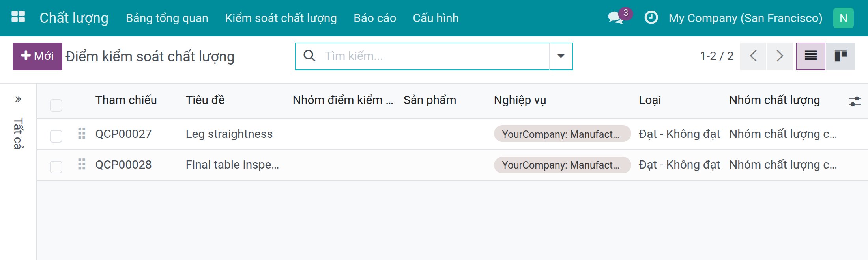The height and width of the screenshot is (260, 868).
Task: Switch to list view
Action: (810, 56)
